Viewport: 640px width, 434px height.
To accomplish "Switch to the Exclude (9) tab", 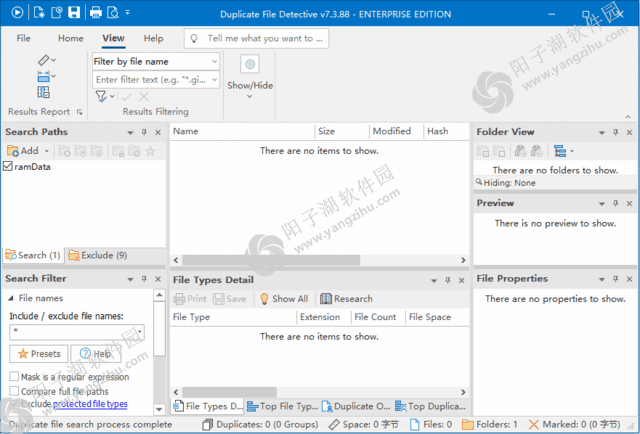I will coord(98,256).
